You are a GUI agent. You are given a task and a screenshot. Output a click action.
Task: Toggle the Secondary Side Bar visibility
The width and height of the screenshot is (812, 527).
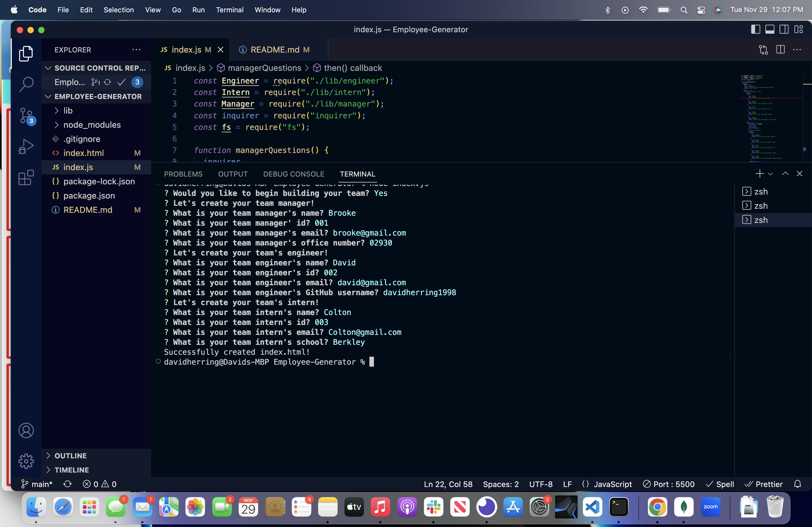(x=784, y=29)
